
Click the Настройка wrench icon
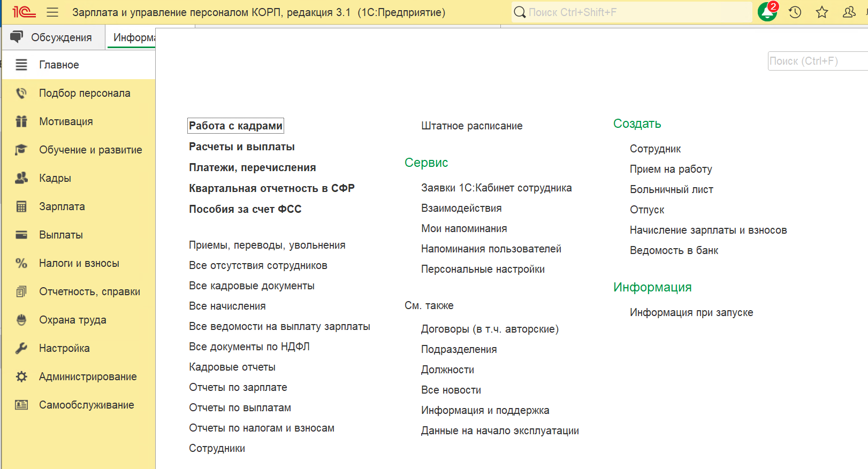tap(21, 348)
